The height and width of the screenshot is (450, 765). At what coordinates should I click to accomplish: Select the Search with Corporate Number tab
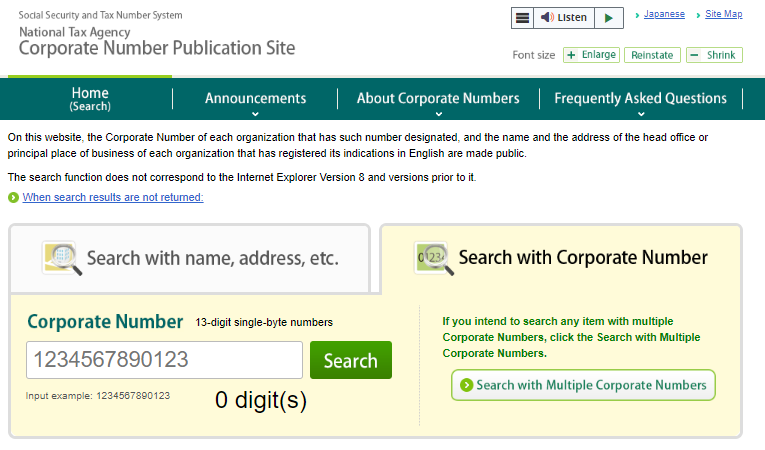click(x=561, y=258)
